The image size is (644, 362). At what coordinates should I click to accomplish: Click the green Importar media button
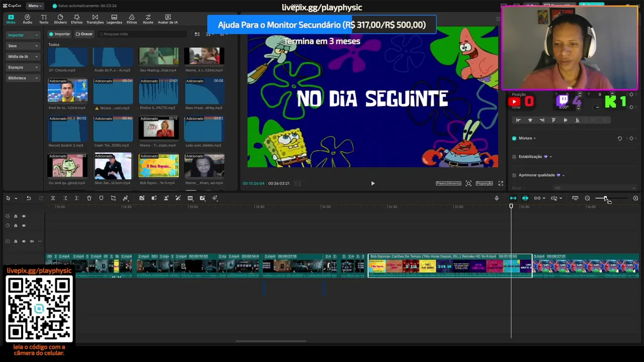pos(59,34)
